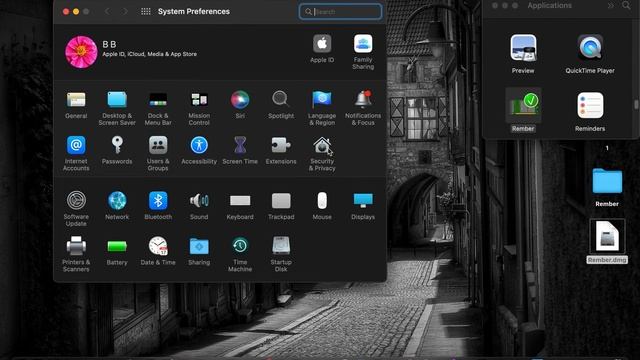Image resolution: width=640 pixels, height=360 pixels.
Task: Open Family Sharing settings
Action: (x=363, y=52)
